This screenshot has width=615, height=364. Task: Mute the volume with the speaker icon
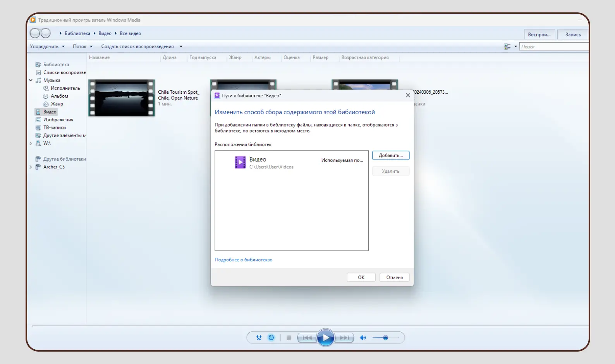pyautogui.click(x=363, y=338)
